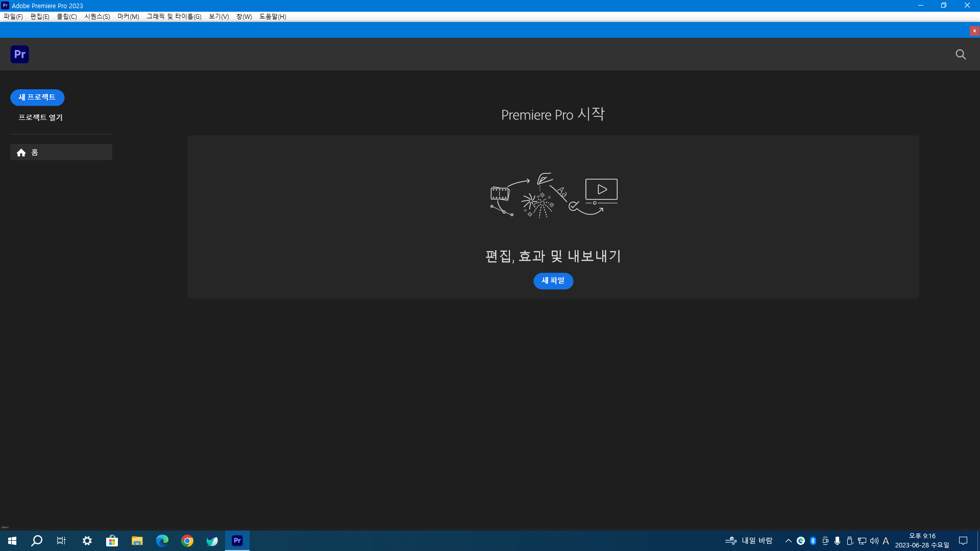Open the 시퀀스(S) menu

[x=97, y=16]
